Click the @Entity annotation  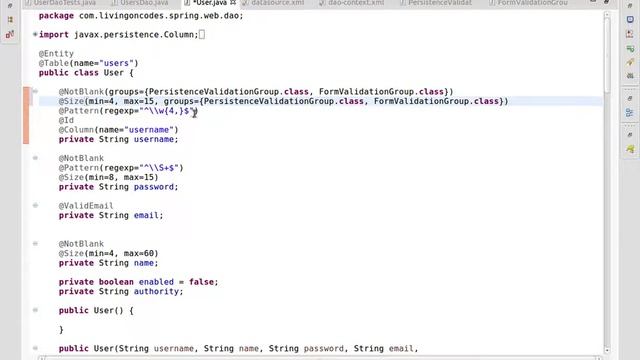56,53
